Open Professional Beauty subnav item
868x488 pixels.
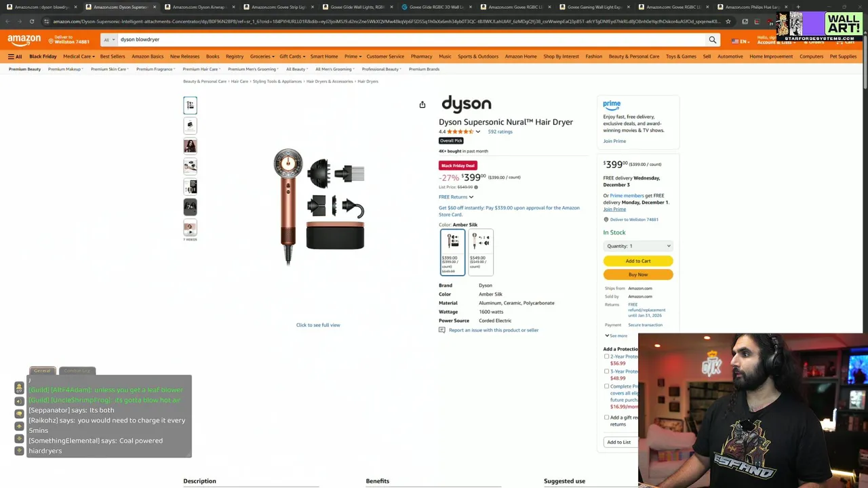click(380, 69)
